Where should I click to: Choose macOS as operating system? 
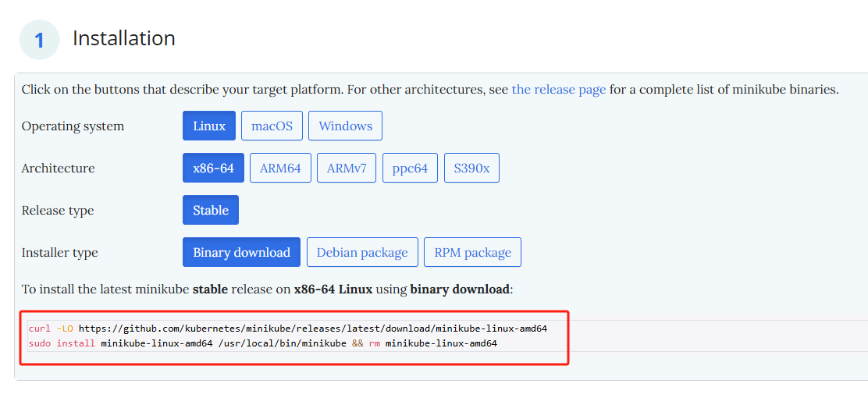(x=272, y=126)
